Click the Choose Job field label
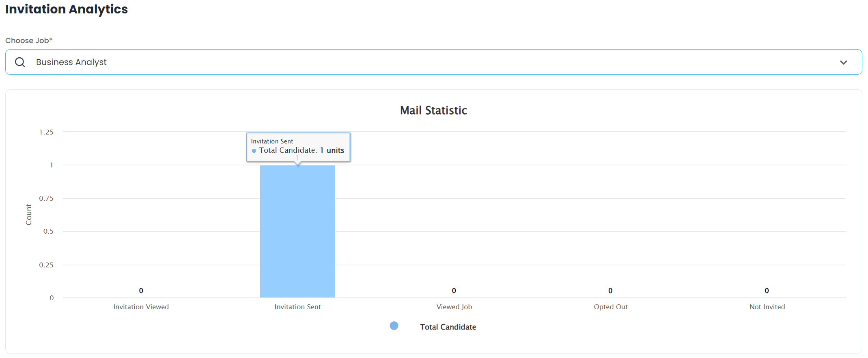Viewport: 868px width, 358px height. (x=29, y=41)
